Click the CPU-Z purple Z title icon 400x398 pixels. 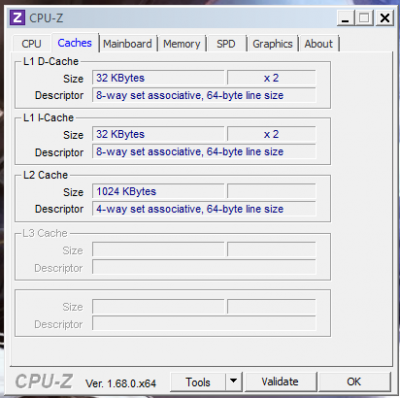click(x=17, y=17)
